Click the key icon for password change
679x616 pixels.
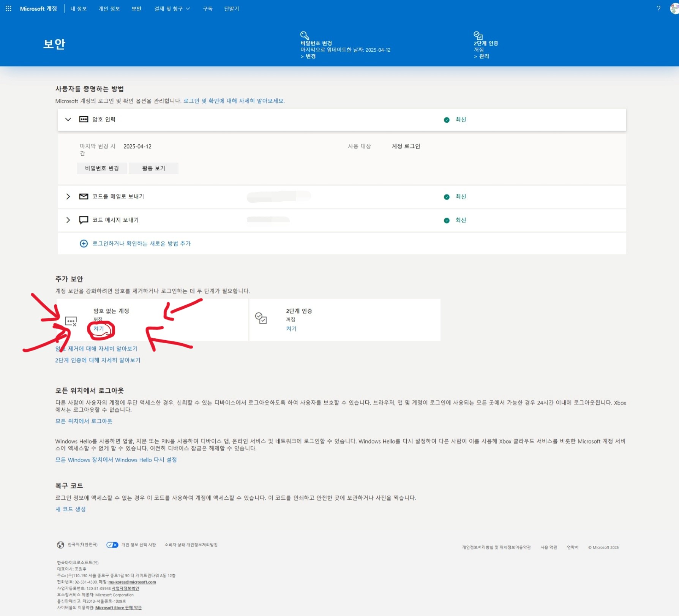305,35
